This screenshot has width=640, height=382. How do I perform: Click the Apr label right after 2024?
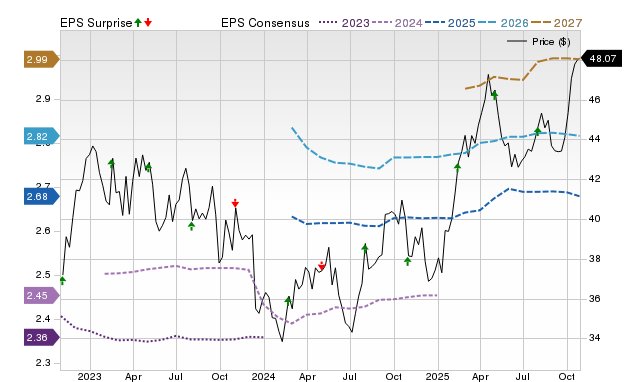pos(307,376)
